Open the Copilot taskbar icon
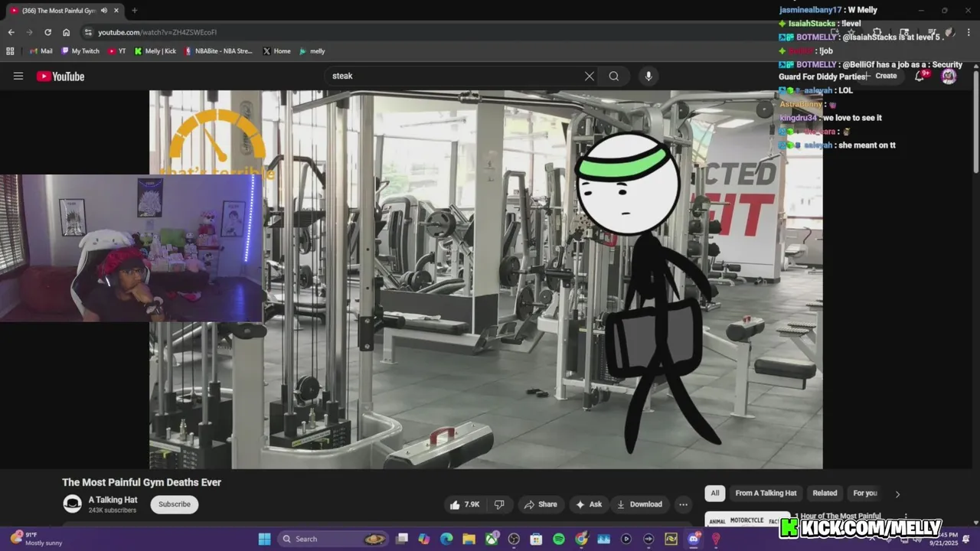980x551 pixels. (424, 539)
